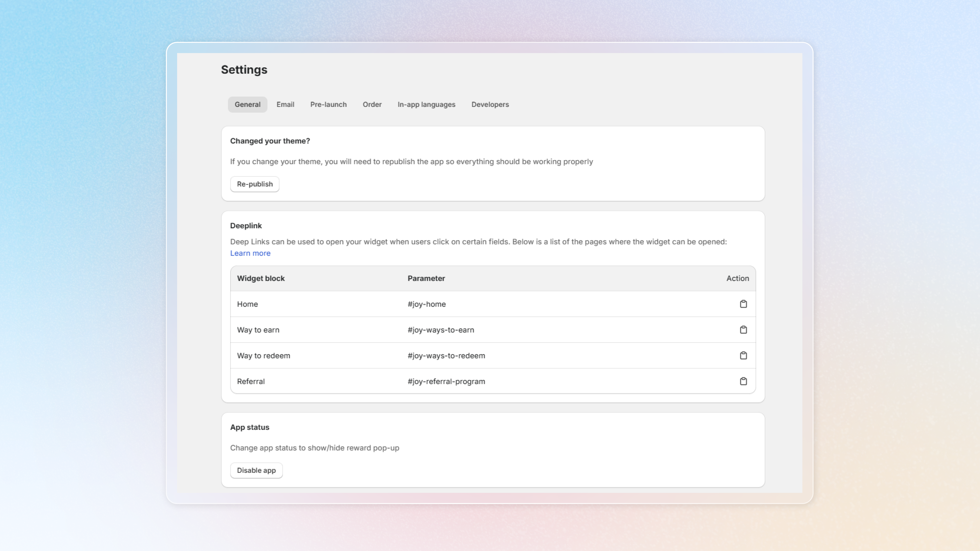Click the Way to earn row
980x551 pixels.
point(258,330)
